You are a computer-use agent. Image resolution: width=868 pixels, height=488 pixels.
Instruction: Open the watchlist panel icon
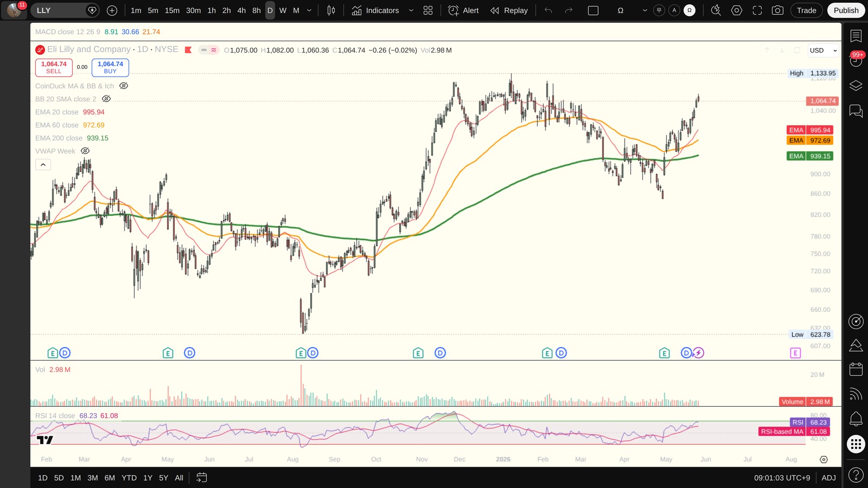(x=856, y=36)
